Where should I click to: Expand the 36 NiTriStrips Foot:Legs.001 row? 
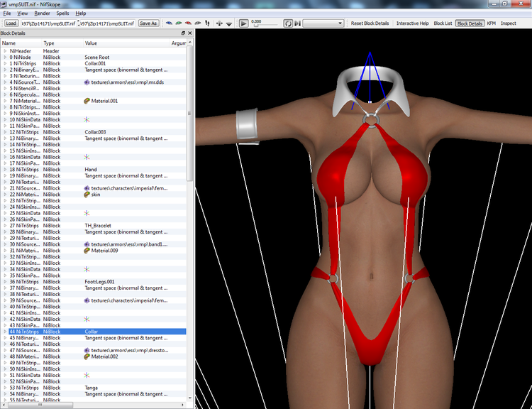[5, 282]
